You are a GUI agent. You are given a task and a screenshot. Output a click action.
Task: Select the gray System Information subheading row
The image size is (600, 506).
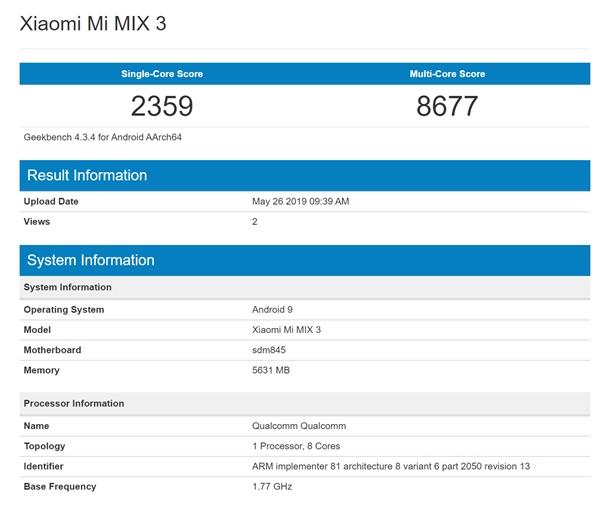coord(305,287)
